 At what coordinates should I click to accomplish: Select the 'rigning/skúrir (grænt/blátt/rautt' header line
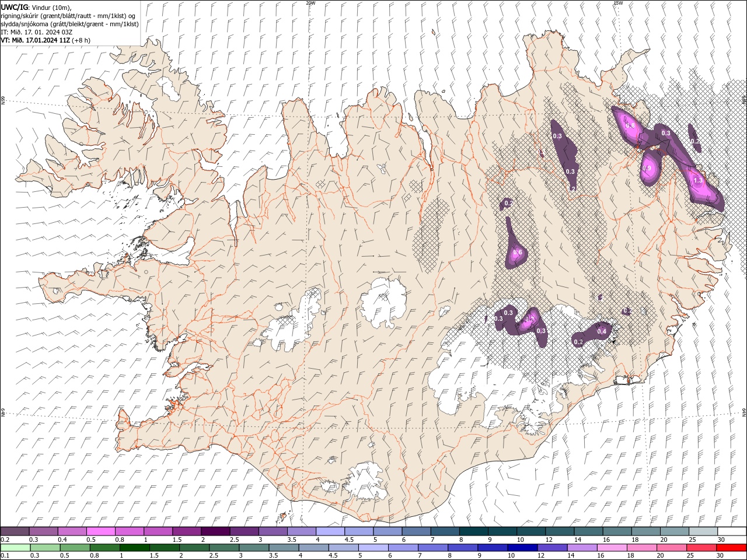(69, 15)
